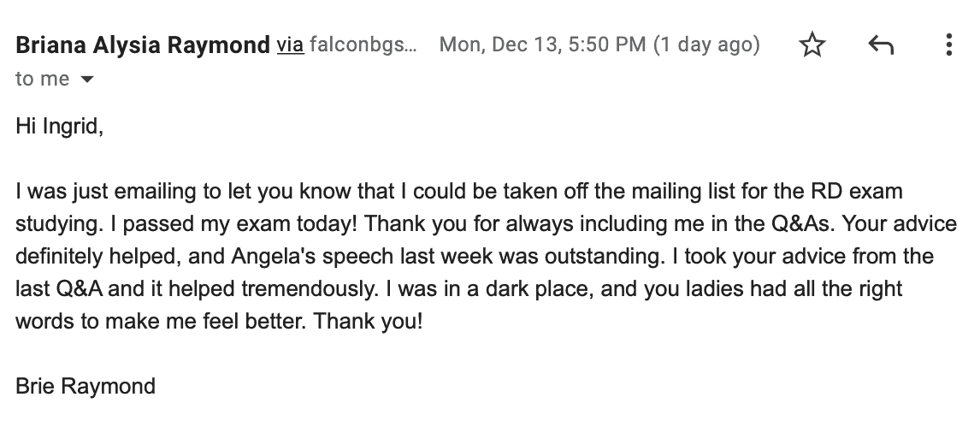Expand recipient details arrow beside "to me"
Image resolution: width=980 pixels, height=421 pixels.
86,80
